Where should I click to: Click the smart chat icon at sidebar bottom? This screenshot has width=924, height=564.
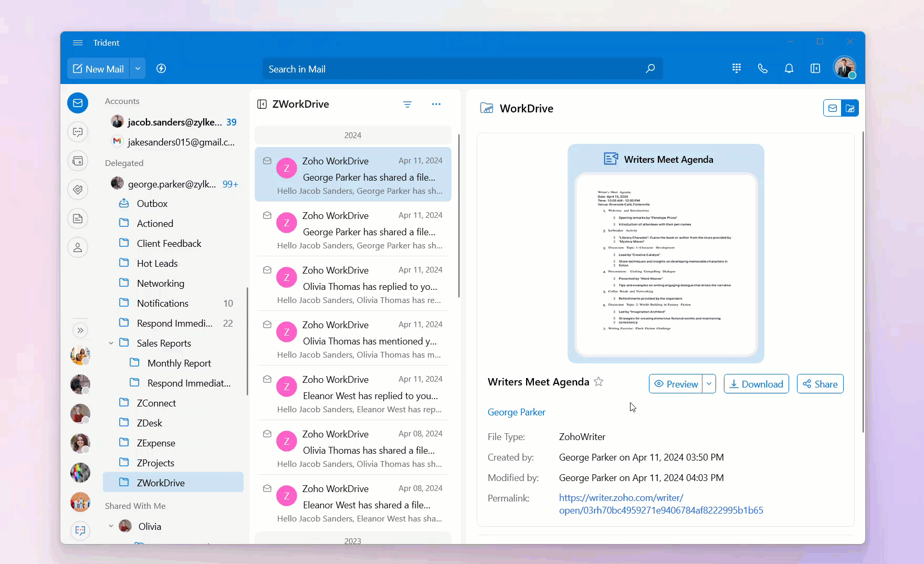[80, 530]
